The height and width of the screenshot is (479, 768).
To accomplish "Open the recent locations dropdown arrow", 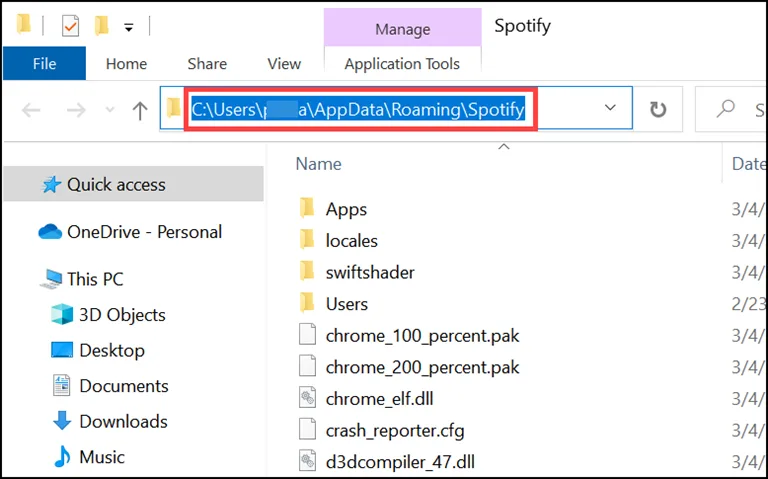I will (110, 110).
